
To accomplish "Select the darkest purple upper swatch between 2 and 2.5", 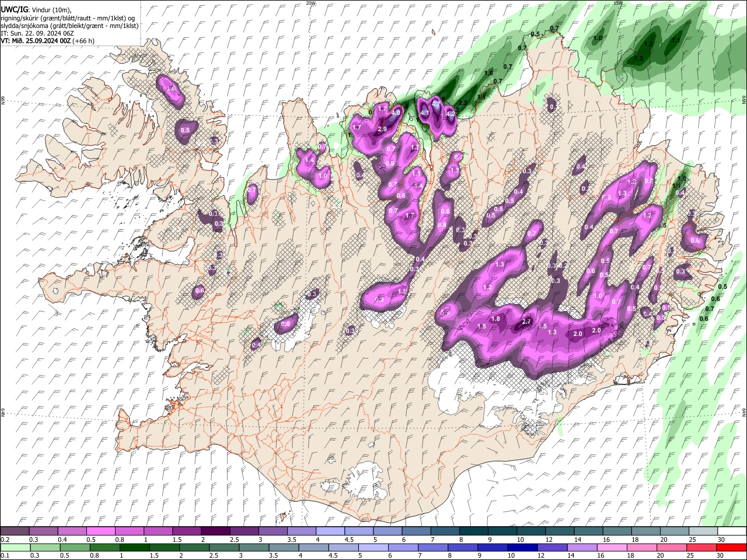I will (215, 531).
